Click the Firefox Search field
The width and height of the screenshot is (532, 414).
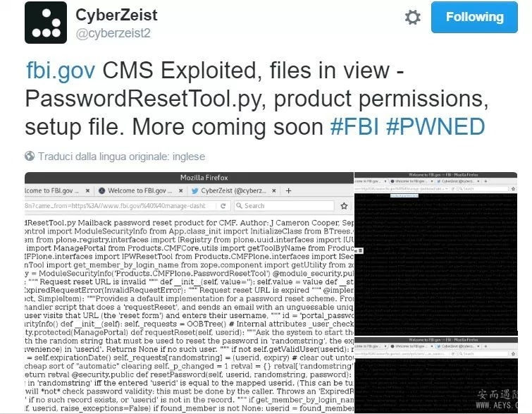(284, 206)
